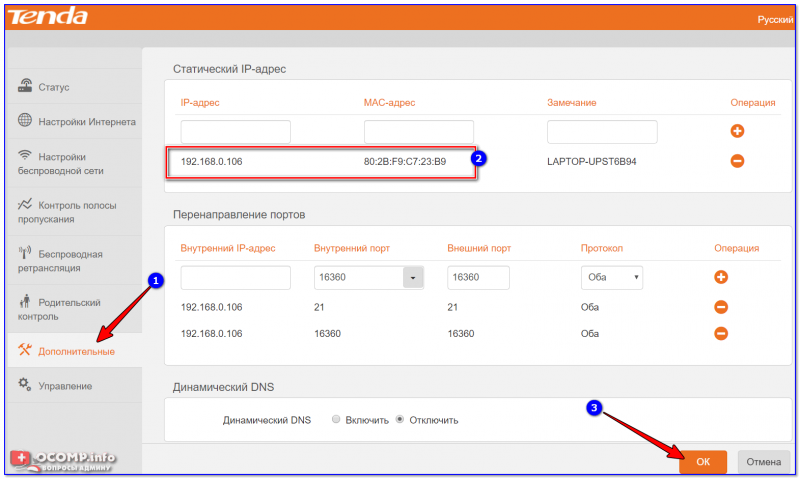
Task: Click MAC address 80:2B:F9:C7:23:B9
Action: click(405, 162)
